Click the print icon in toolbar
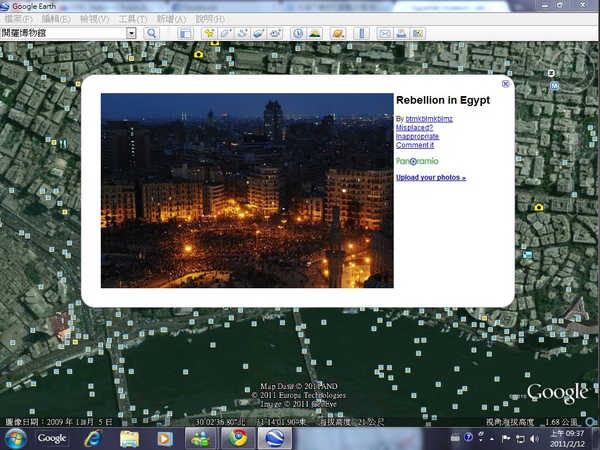 [x=401, y=33]
